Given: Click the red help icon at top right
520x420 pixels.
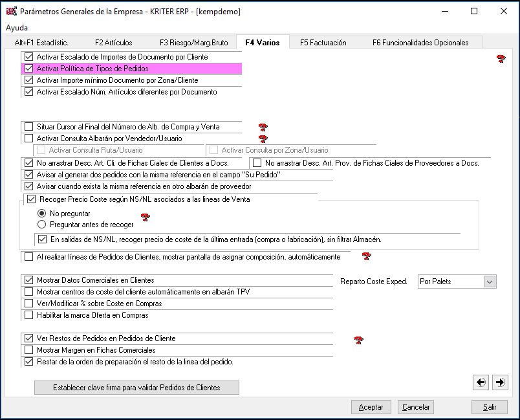Looking at the screenshot, I should click(501, 59).
